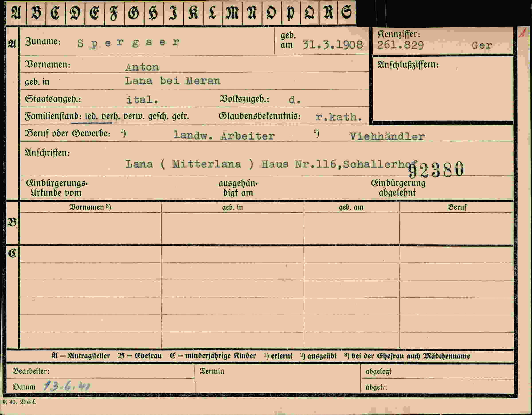Click the 'geb. am' column header

pyautogui.click(x=351, y=207)
